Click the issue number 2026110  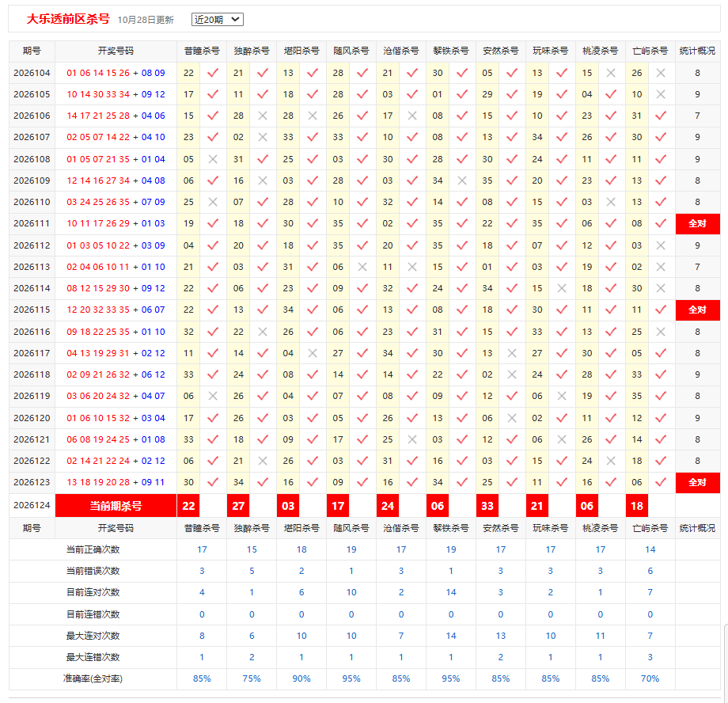pos(32,202)
